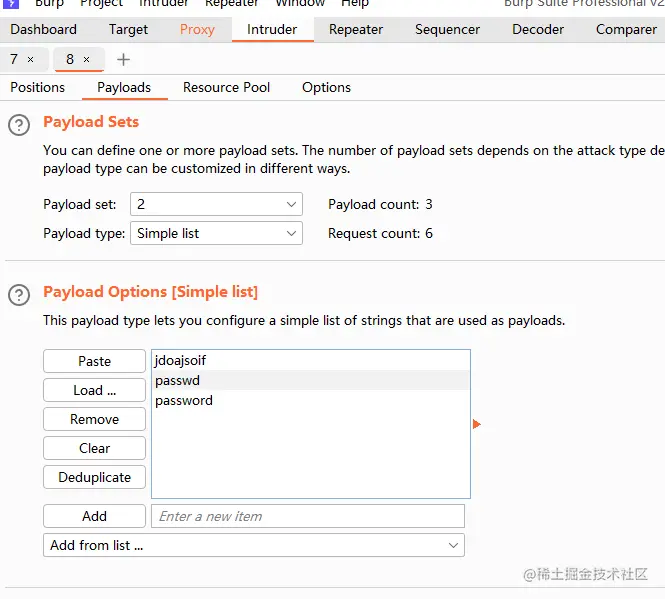
Task: Open the Help menu
Action: [355, 3]
